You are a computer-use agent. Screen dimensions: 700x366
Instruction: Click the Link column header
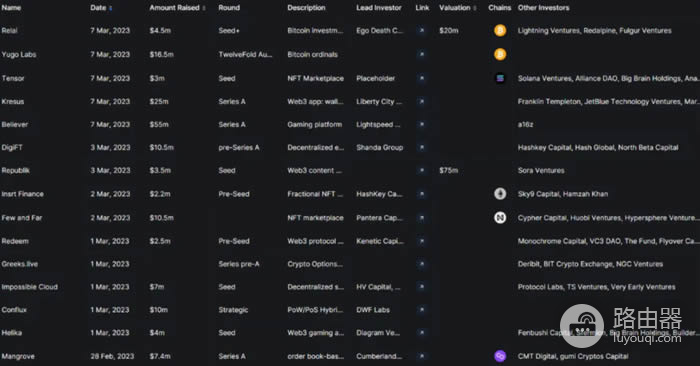pyautogui.click(x=422, y=8)
